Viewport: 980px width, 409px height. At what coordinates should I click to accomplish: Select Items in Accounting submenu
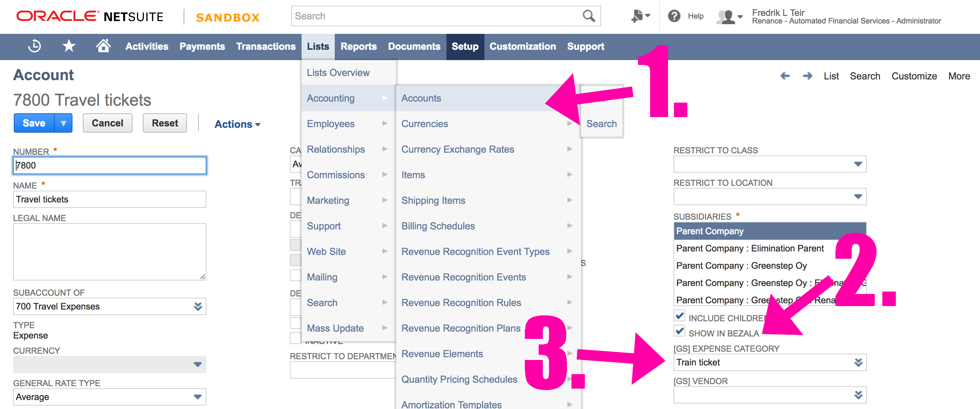488,175
